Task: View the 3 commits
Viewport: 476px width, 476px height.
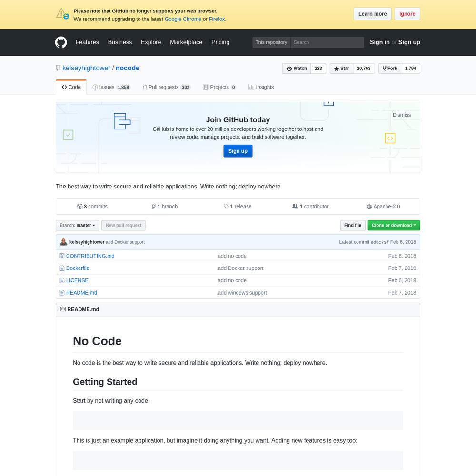Action: click(x=92, y=207)
